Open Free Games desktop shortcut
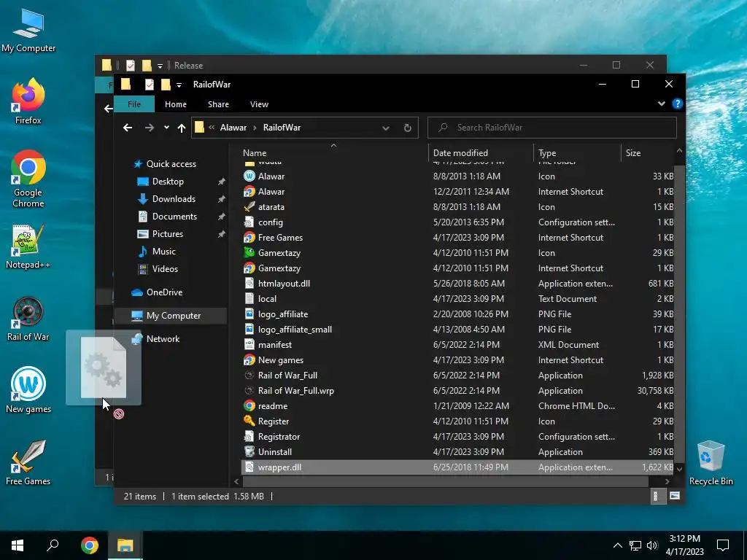 [x=28, y=462]
